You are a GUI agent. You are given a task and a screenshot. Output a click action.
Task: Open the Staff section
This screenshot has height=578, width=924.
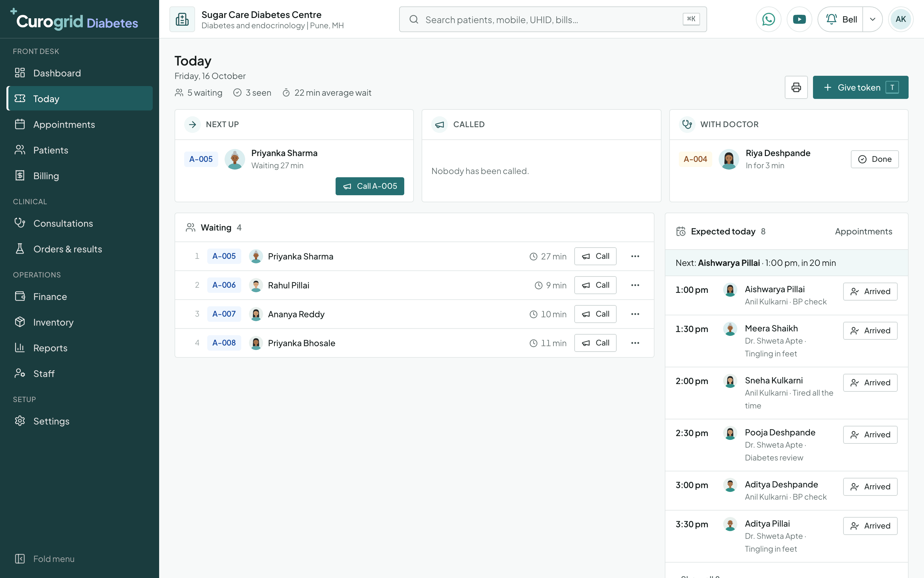point(80,373)
